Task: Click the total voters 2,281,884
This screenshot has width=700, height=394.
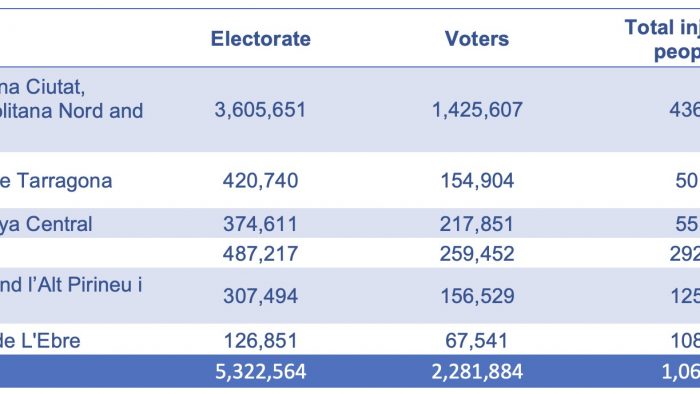Action: pos(477,372)
